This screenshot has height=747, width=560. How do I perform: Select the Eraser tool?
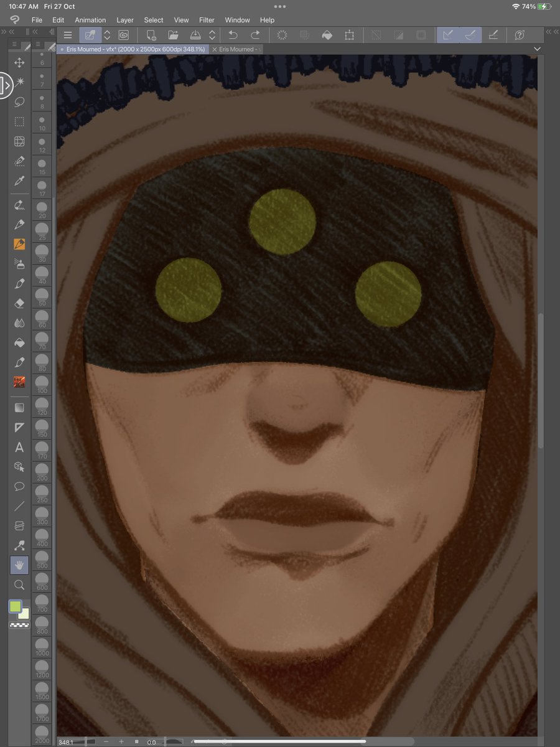point(19,303)
